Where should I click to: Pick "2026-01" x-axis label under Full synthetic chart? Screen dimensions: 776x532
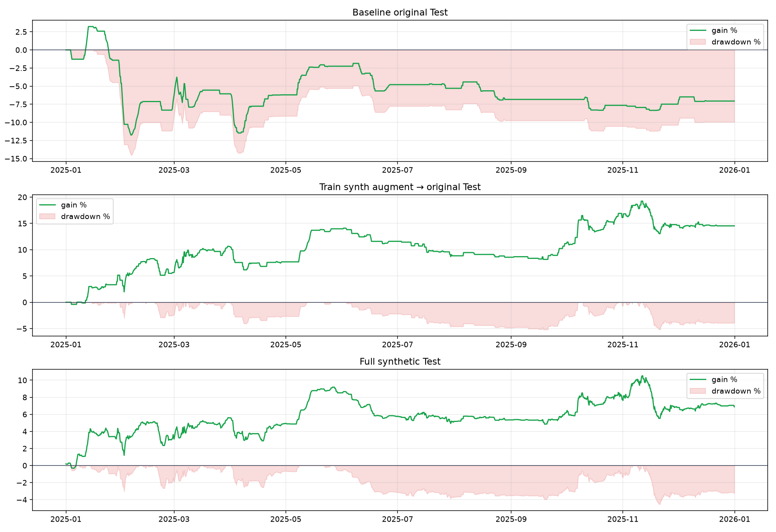[x=734, y=519]
